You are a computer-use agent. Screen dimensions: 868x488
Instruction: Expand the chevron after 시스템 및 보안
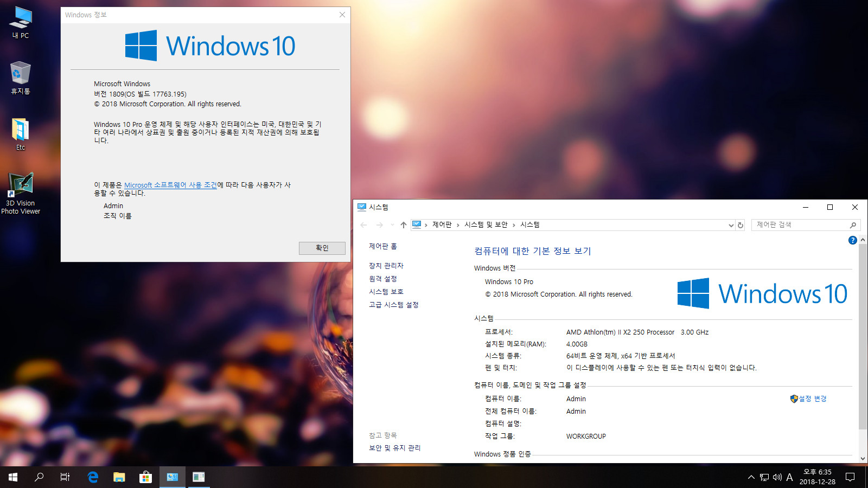pyautogui.click(x=514, y=225)
